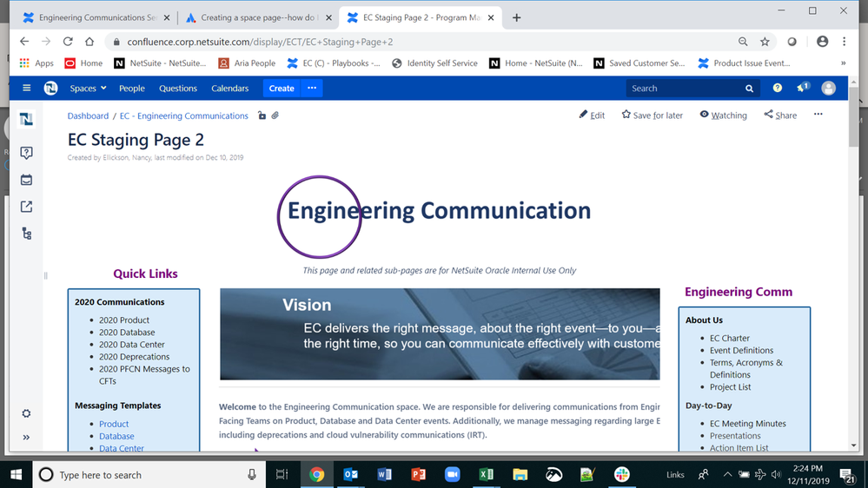
Task: Click the browser zoom magnifier icon
Action: pyautogui.click(x=743, y=42)
